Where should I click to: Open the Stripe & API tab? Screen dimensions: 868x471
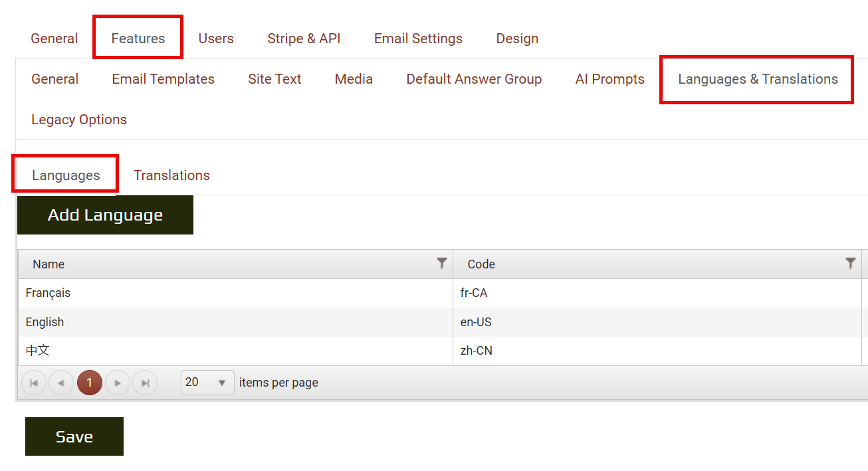click(304, 39)
